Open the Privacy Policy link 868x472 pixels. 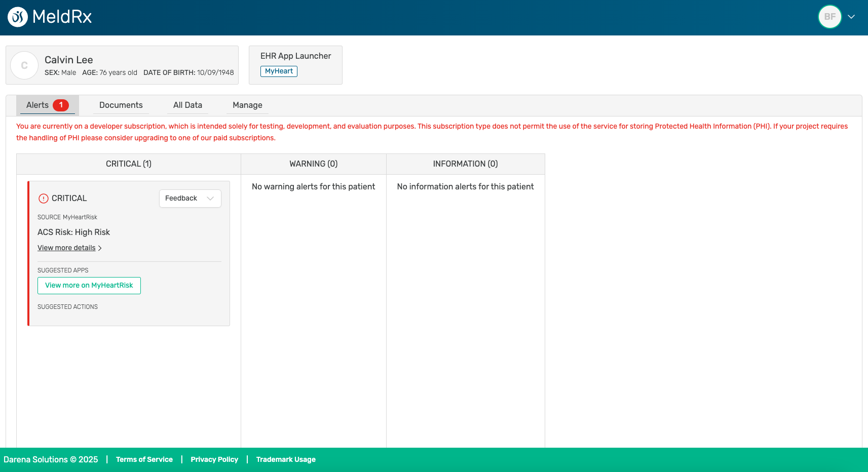214,459
